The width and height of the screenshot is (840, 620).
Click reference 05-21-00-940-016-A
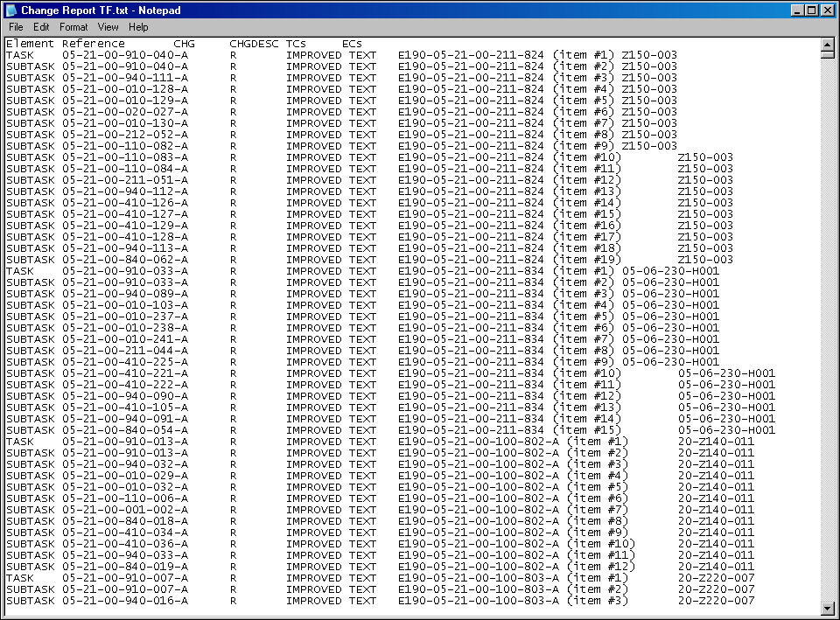pyautogui.click(x=125, y=602)
